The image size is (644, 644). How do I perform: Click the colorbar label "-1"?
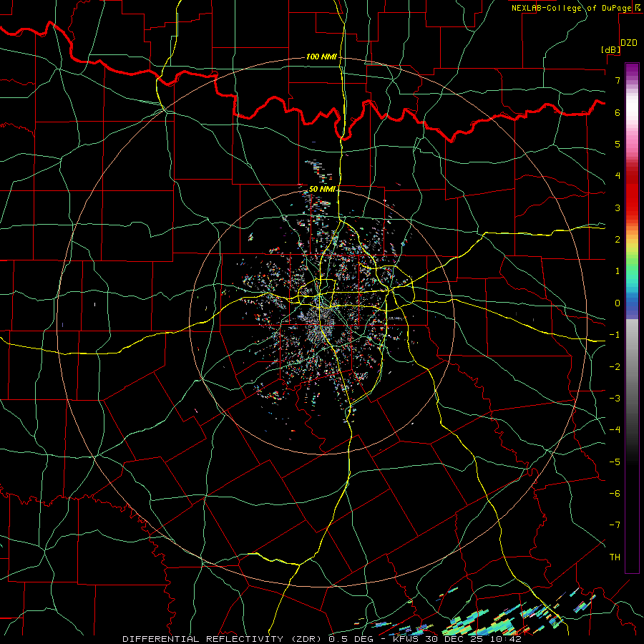click(x=615, y=335)
